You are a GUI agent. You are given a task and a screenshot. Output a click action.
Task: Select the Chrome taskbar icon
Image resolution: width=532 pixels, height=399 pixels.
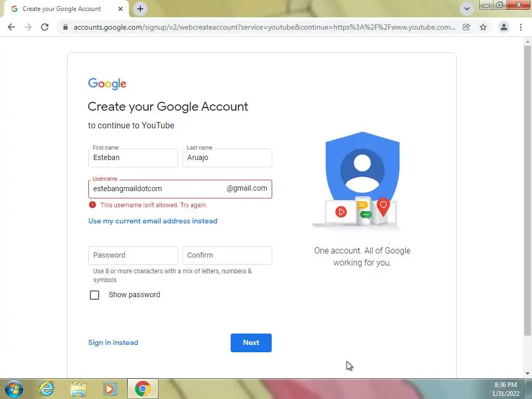pos(142,389)
